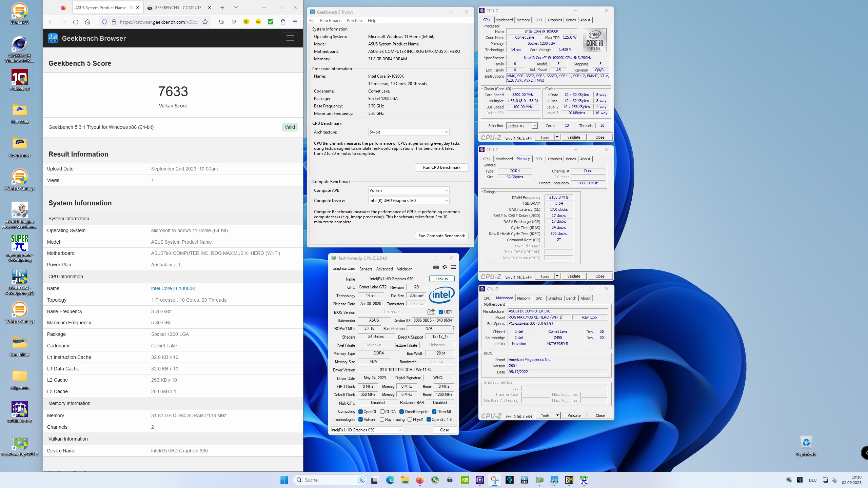Screen dimensions: 868x488
Task: Open 3DMark05 desktop shortcut
Action: 20,14
